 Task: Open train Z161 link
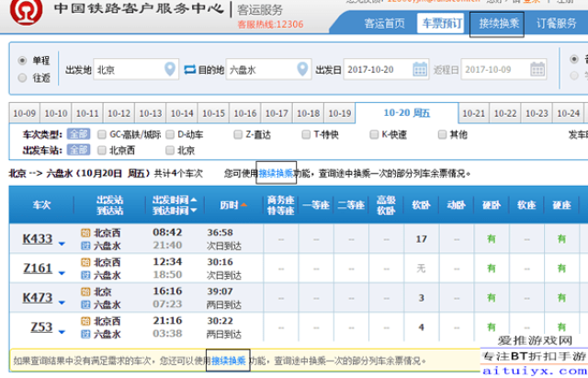pyautogui.click(x=38, y=268)
